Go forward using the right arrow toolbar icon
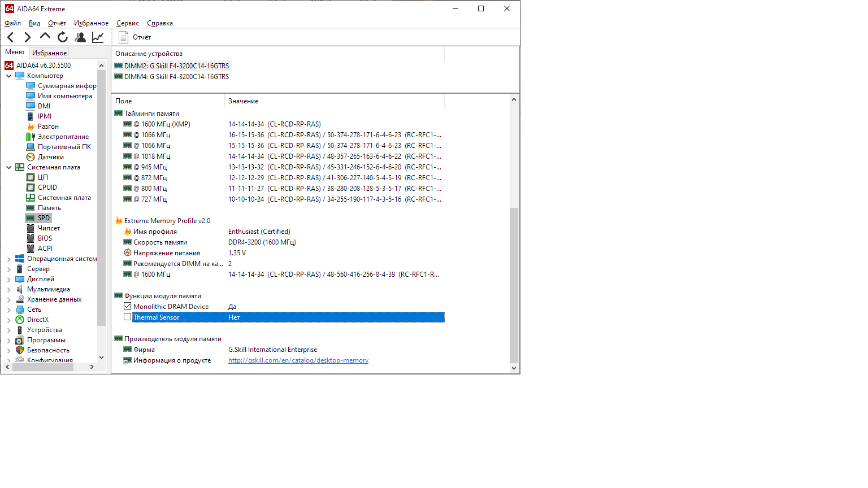This screenshot has width=868, height=488. pyautogui.click(x=28, y=37)
